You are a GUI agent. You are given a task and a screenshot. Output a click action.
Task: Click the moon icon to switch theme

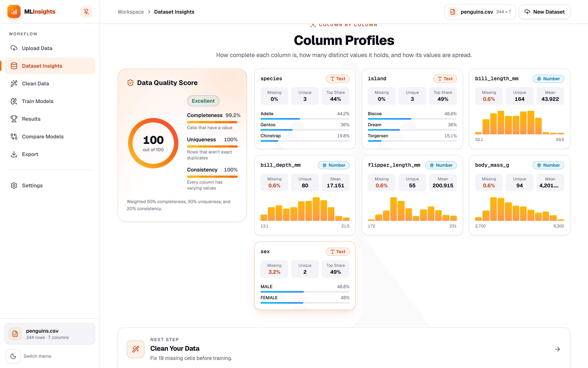tap(13, 356)
